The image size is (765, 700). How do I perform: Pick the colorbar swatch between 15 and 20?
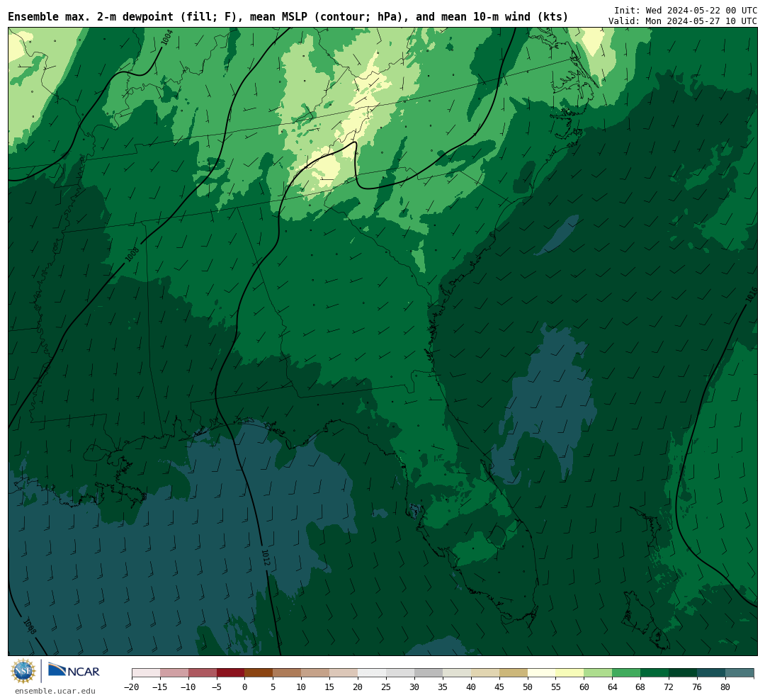point(344,673)
